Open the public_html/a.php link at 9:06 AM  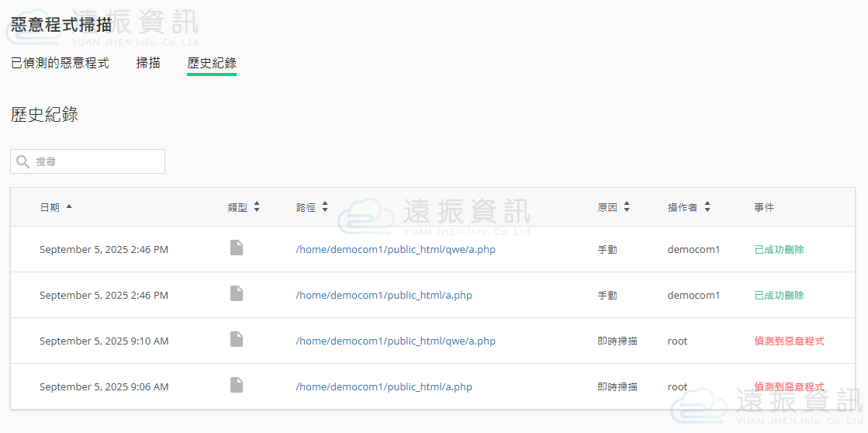pos(384,387)
